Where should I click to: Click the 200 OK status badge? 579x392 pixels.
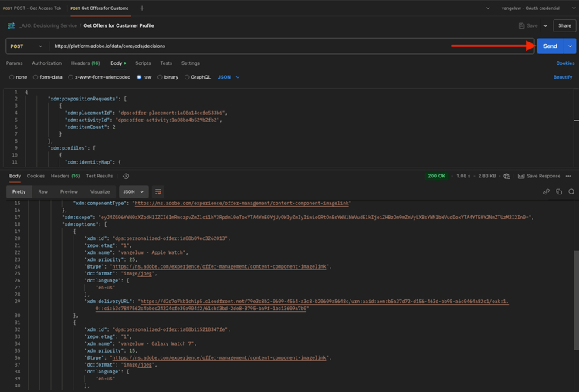click(x=436, y=176)
